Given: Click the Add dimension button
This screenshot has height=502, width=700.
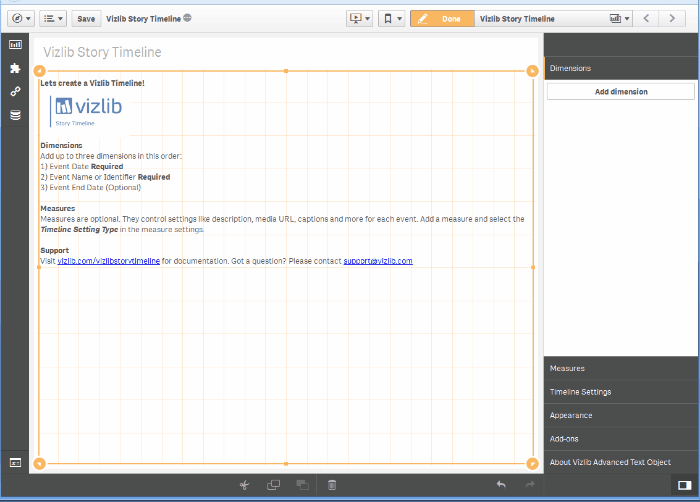Looking at the screenshot, I should [621, 92].
